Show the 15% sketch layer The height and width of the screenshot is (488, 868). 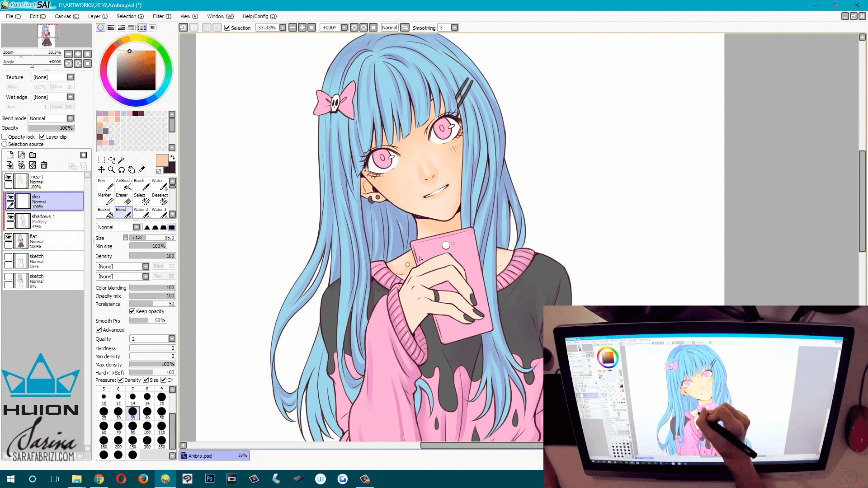[8, 257]
